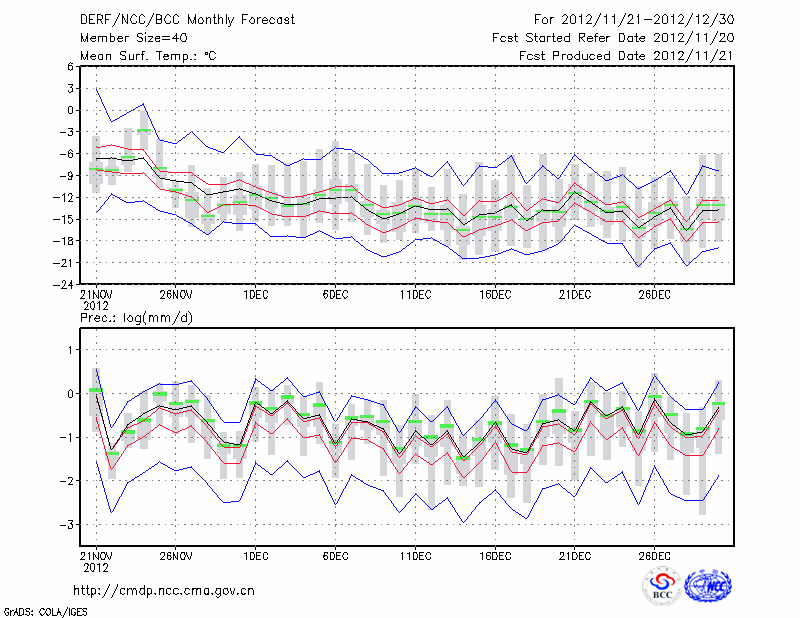Click the 6 label atop temperature y-axis
The width and height of the screenshot is (800, 618).
coord(70,66)
